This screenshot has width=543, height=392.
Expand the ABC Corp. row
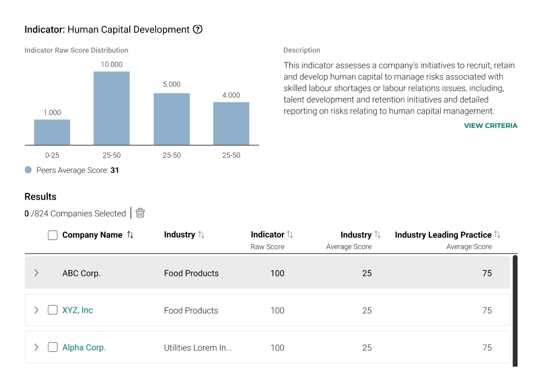36,273
